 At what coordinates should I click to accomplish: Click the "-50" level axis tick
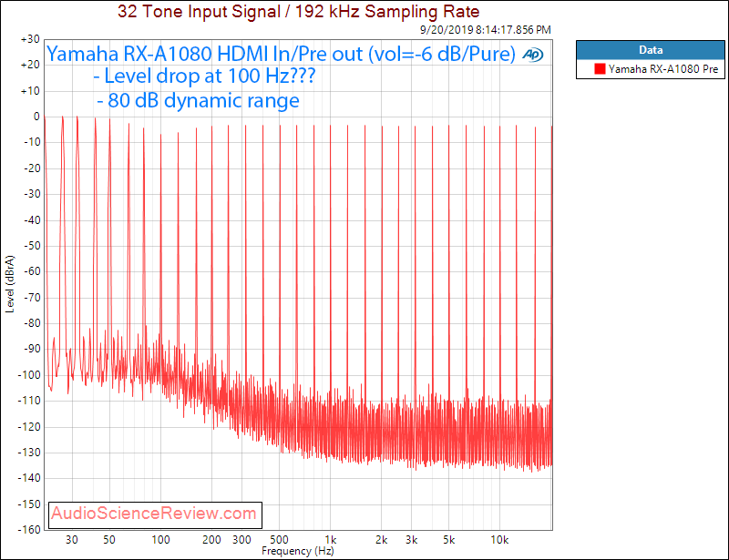click(32, 246)
